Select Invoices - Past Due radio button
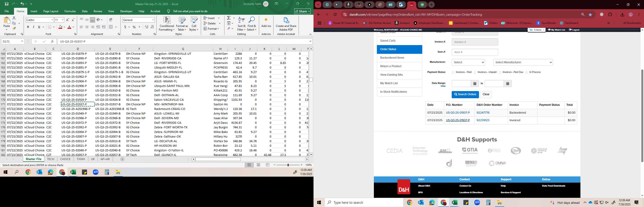644x207 pixels. (x=500, y=73)
